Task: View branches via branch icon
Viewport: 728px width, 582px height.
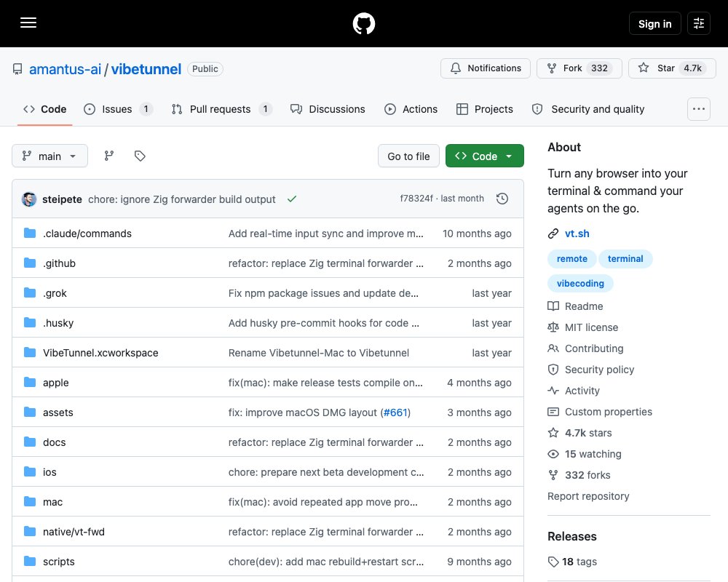Action: click(x=109, y=156)
